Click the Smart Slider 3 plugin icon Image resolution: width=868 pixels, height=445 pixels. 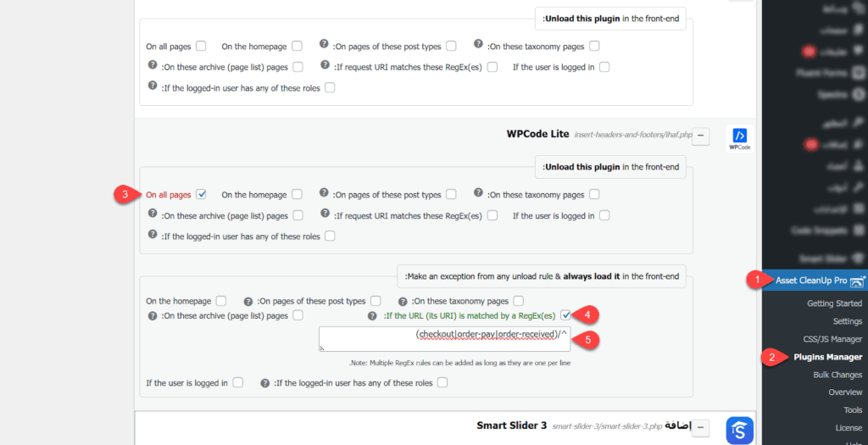point(739,431)
